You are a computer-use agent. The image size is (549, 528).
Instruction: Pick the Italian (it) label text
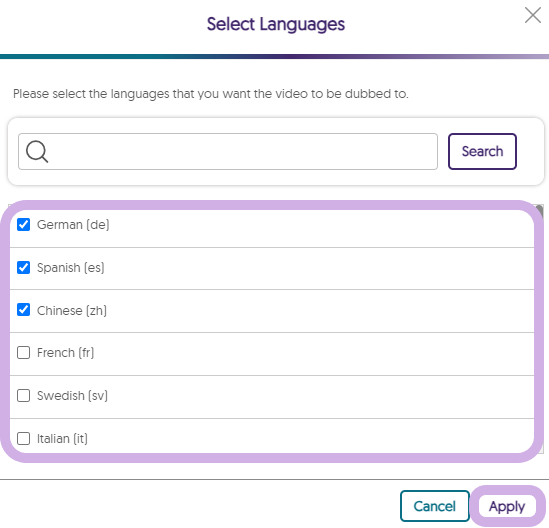pyautogui.click(x=62, y=439)
